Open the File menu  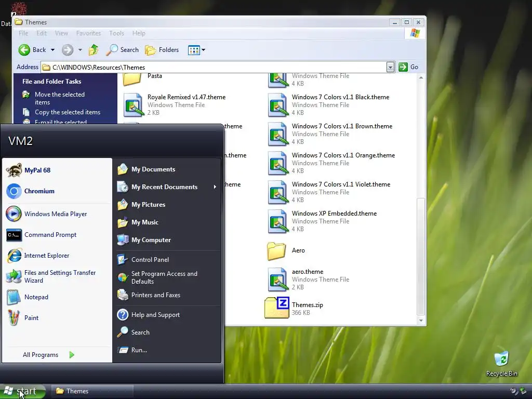(23, 33)
